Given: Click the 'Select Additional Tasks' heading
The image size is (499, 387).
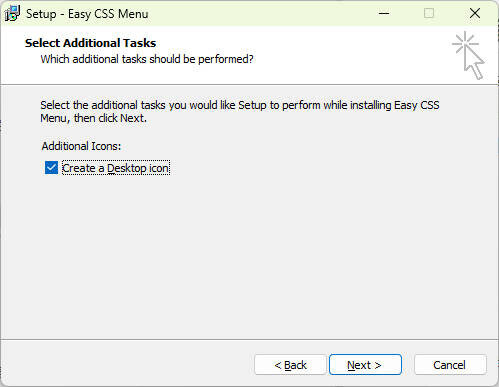Looking at the screenshot, I should [x=90, y=43].
